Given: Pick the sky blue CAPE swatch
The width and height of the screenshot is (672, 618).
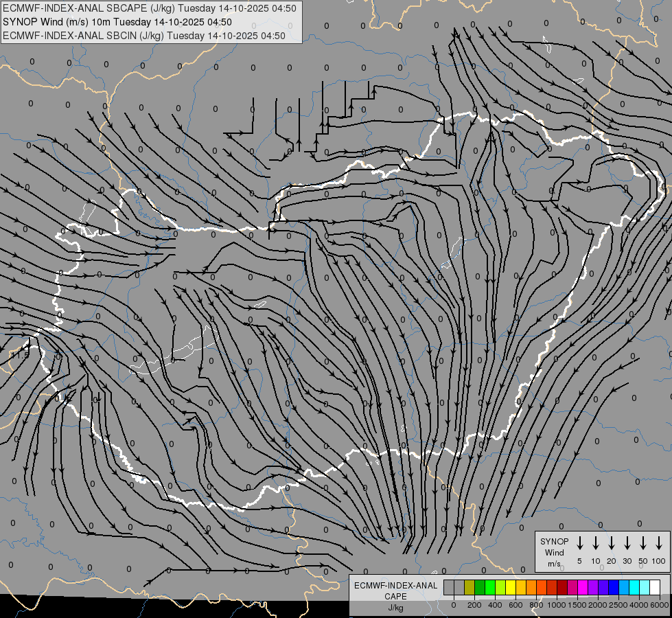Looking at the screenshot, I should pyautogui.click(x=625, y=587).
